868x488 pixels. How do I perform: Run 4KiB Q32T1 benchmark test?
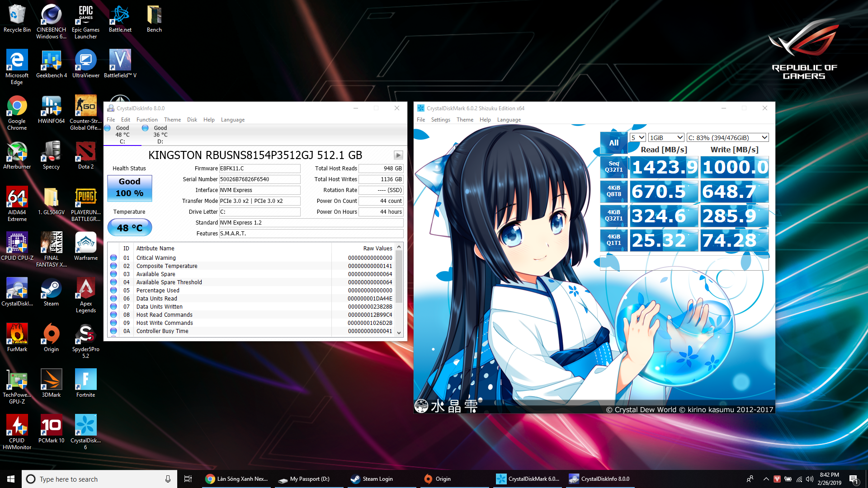tap(613, 216)
